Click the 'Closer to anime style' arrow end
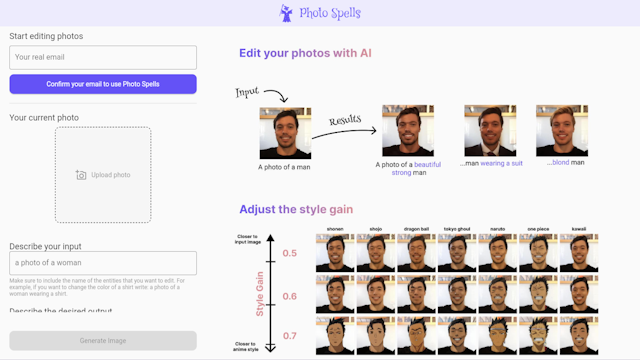The height and width of the screenshot is (360, 640). coord(270,347)
